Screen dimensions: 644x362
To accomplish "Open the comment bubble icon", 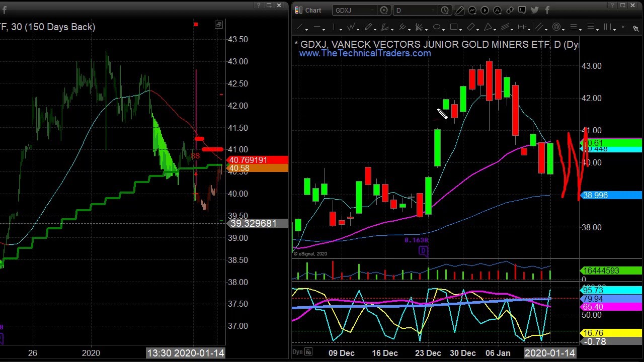I will tap(522, 10).
